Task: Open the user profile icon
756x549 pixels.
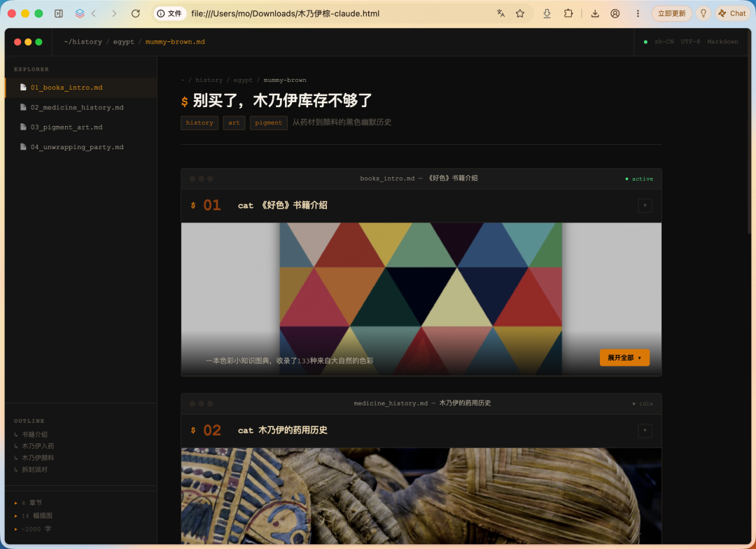Action: pyautogui.click(x=615, y=13)
